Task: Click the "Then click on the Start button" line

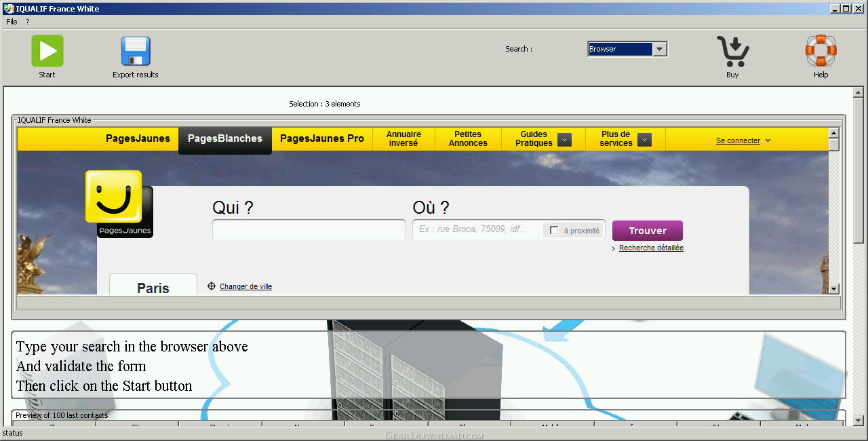Action: coord(104,386)
